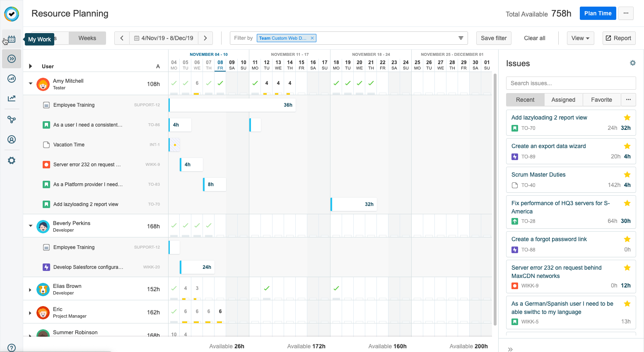Select the Favorite issues tab
Viewport: 644px width, 352px height.
[x=601, y=100]
